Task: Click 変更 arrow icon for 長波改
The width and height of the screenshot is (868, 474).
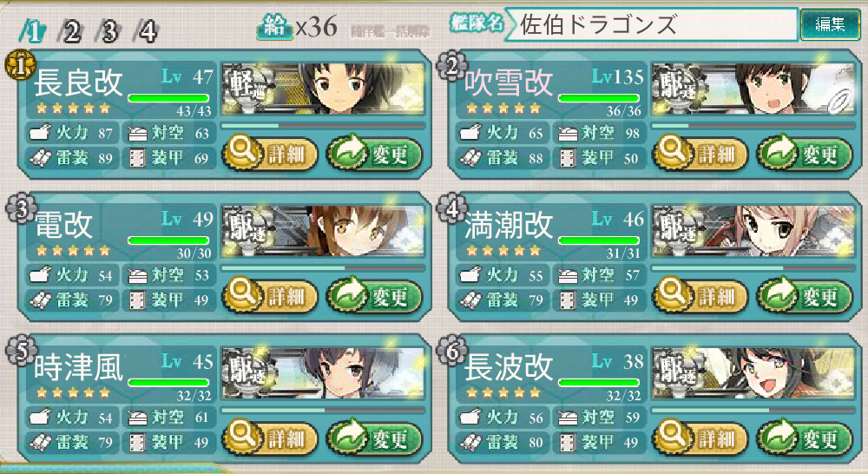Action: tap(778, 437)
